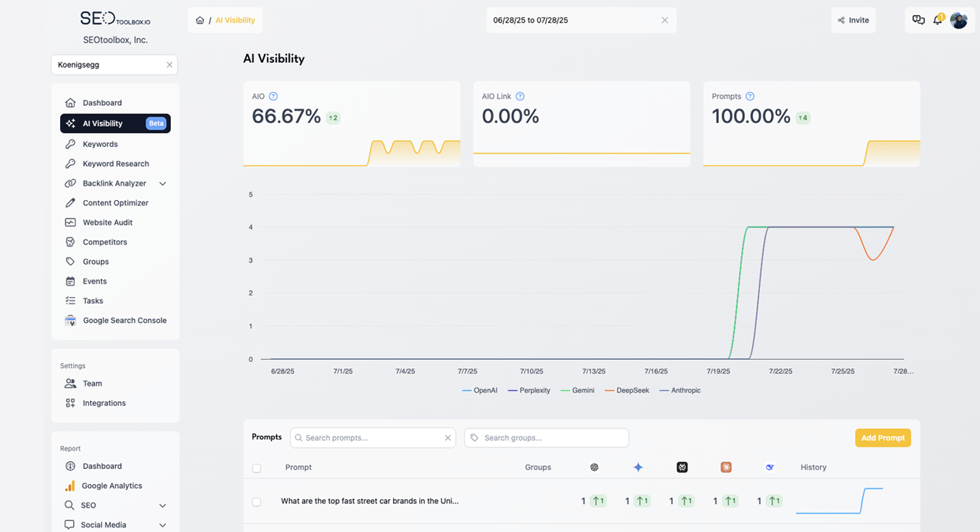Screen dimensions: 980x532
Task: Open the chat messages icon
Action: (x=918, y=20)
